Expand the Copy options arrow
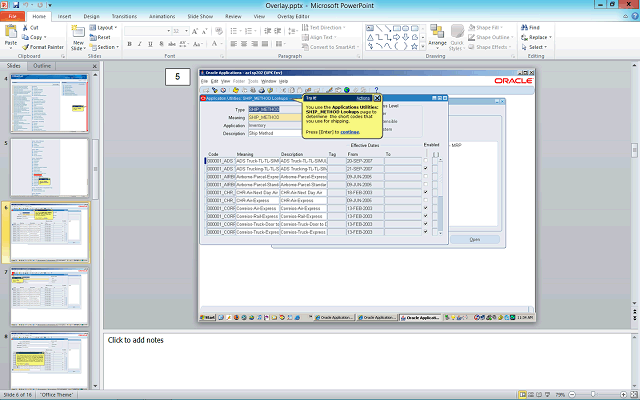This screenshot has width=640, height=400. point(45,37)
